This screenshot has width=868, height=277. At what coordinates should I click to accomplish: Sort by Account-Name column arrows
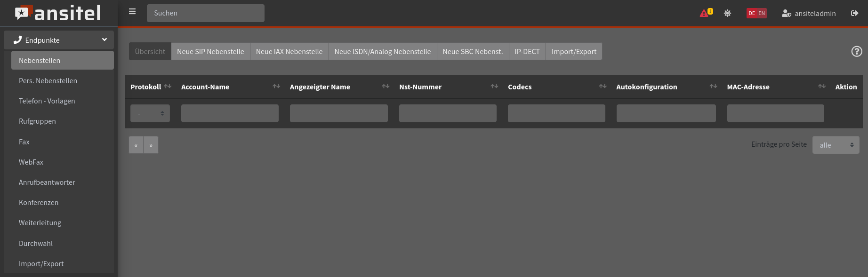point(276,87)
